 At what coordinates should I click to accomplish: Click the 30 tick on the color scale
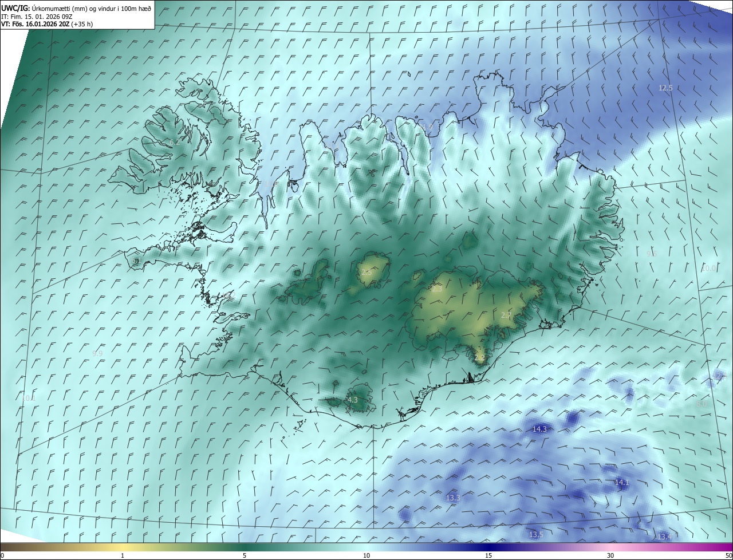610,556
